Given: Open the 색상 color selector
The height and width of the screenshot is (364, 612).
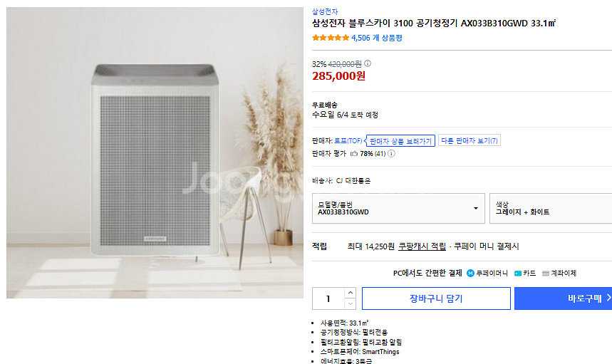Looking at the screenshot, I should 550,208.
